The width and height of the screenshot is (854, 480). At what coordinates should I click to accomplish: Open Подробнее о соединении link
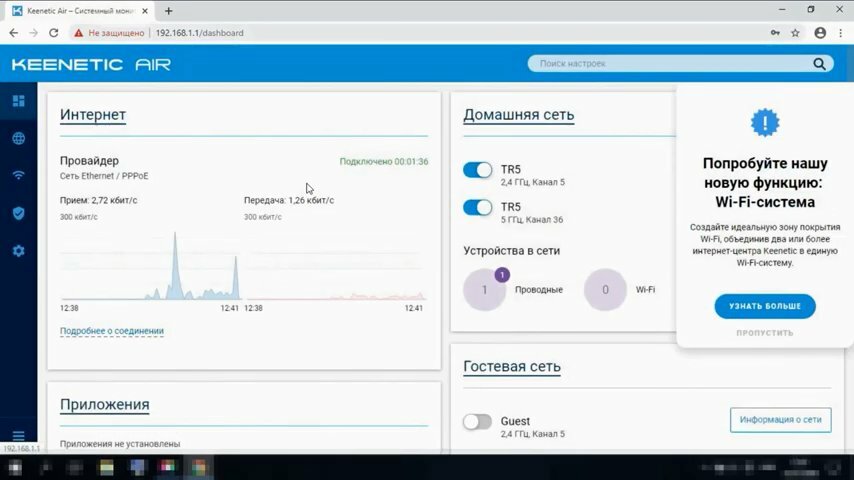[x=112, y=331]
